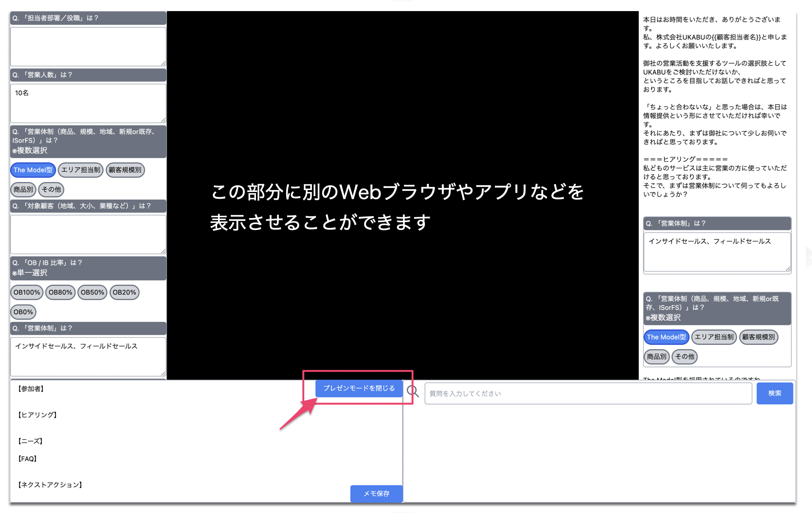Click the 対象顧客 answer textarea
The width and height of the screenshot is (812, 513).
click(x=88, y=234)
